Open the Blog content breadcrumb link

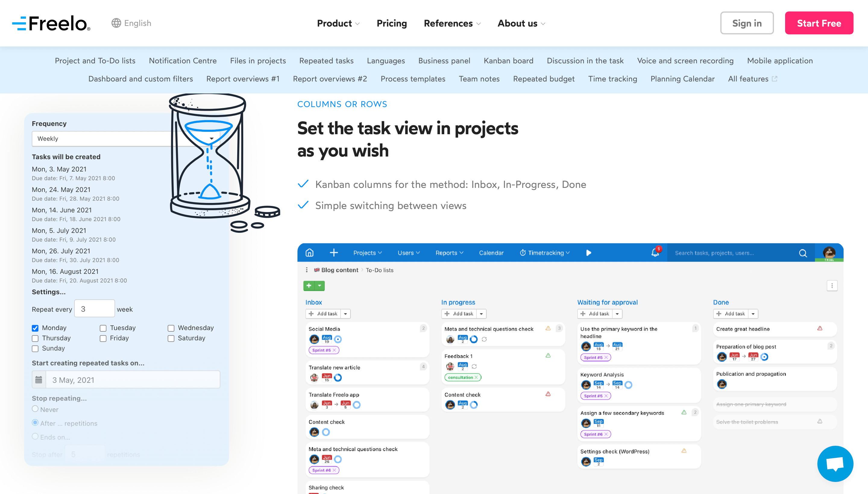pos(339,270)
